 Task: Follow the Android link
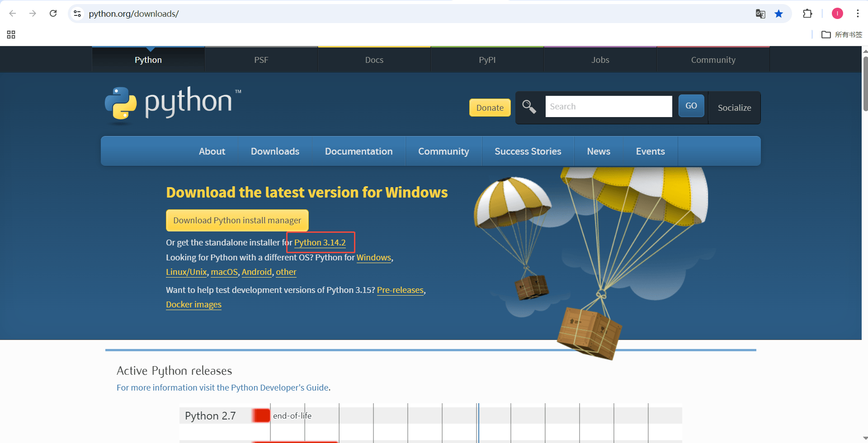[257, 272]
